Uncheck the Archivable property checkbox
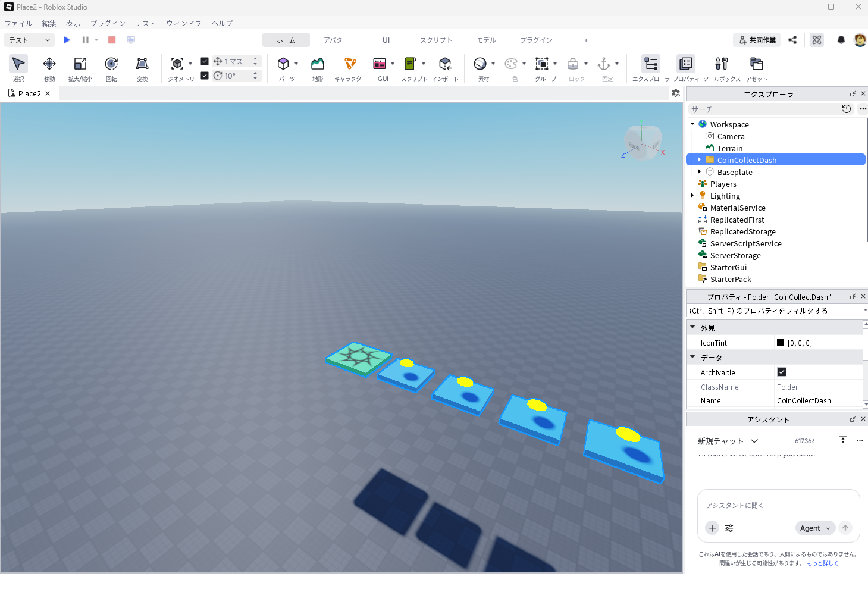The height and width of the screenshot is (589, 868). coord(782,372)
